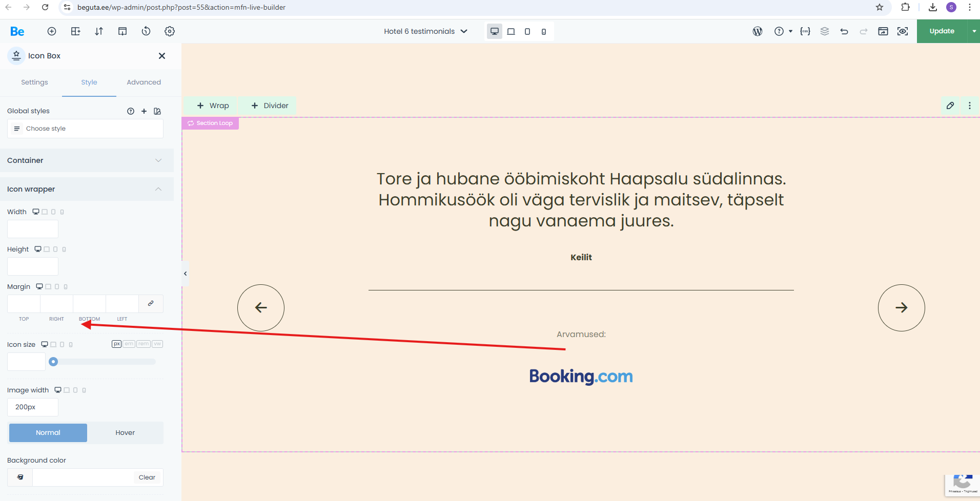Open the custom CSS editor icon
The image size is (980, 501).
pyautogui.click(x=805, y=31)
